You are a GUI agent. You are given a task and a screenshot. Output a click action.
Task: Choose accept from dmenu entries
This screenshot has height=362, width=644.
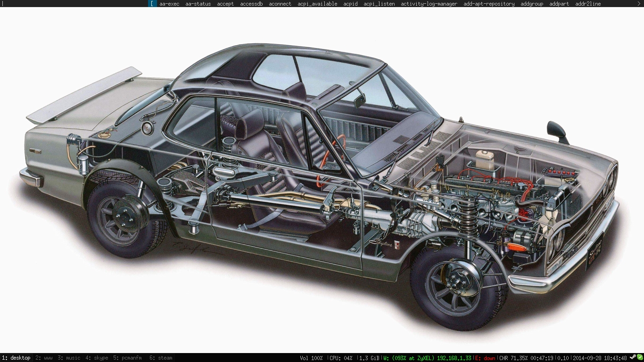(x=225, y=4)
